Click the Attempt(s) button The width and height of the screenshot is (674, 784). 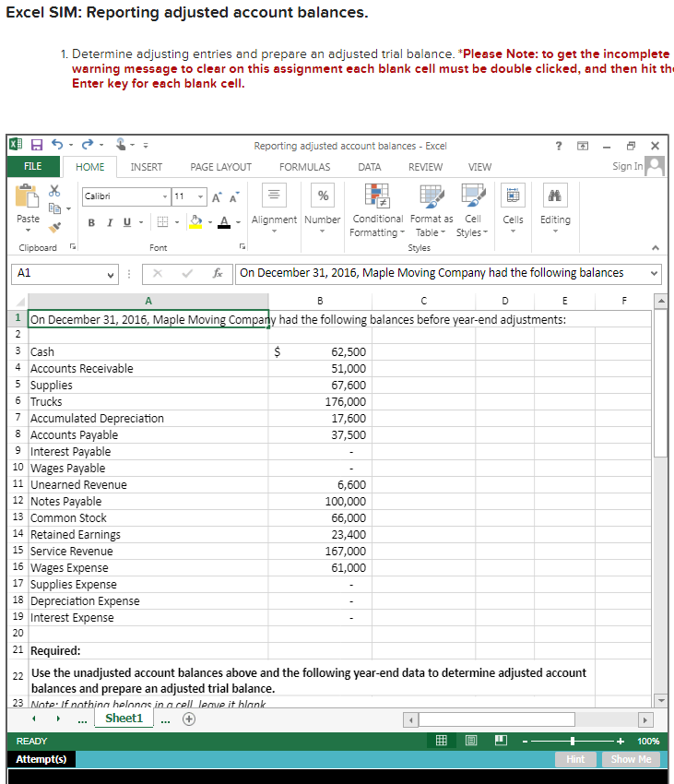coord(41,759)
